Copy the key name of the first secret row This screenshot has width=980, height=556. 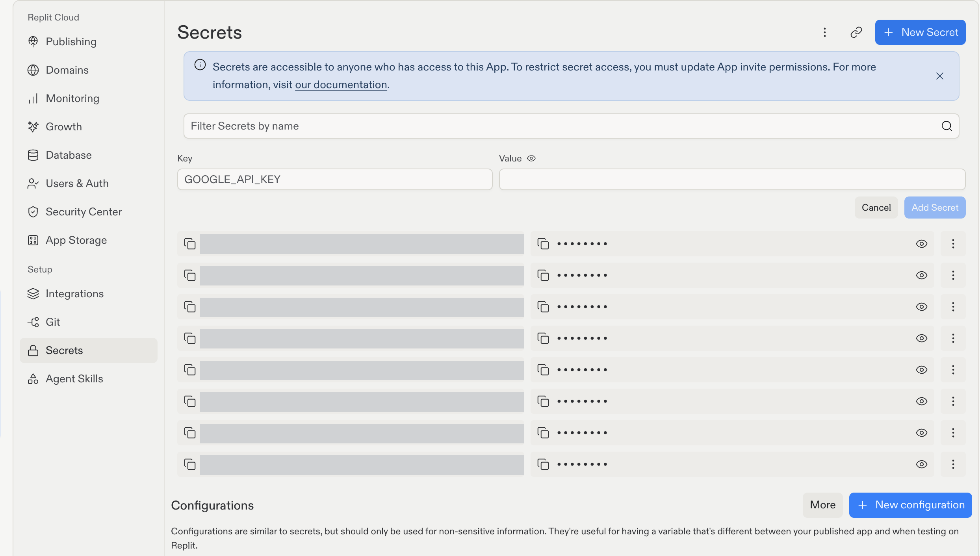coord(190,244)
